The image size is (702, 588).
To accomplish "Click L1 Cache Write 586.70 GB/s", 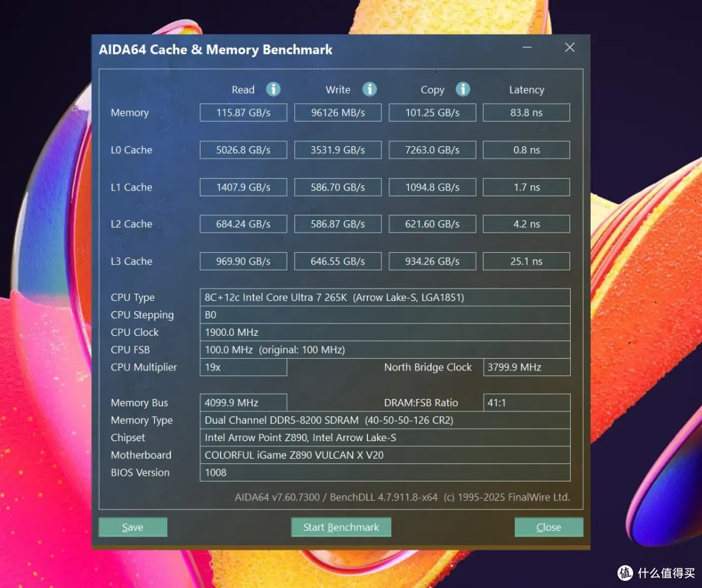I will pyautogui.click(x=338, y=187).
